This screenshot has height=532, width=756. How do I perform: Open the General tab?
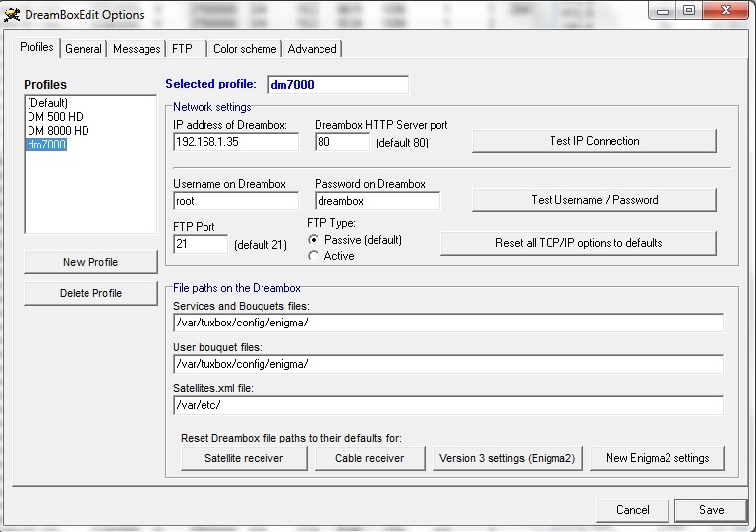tap(84, 49)
